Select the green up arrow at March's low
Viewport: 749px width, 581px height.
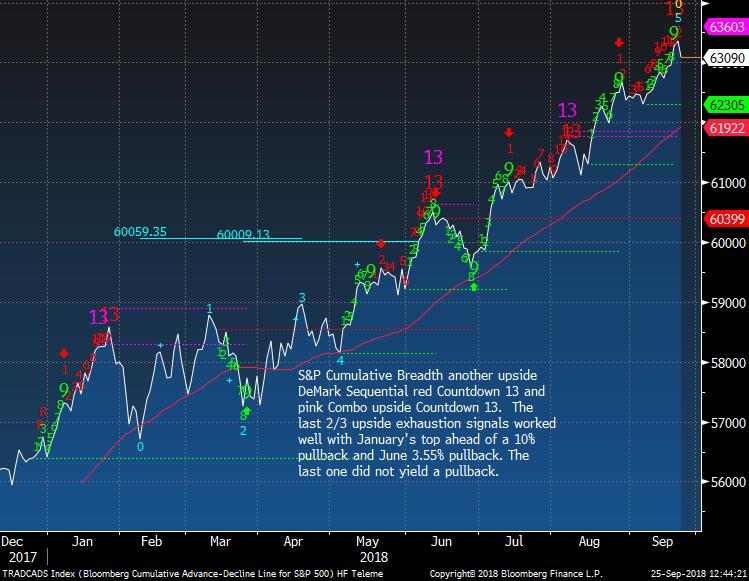(x=246, y=410)
